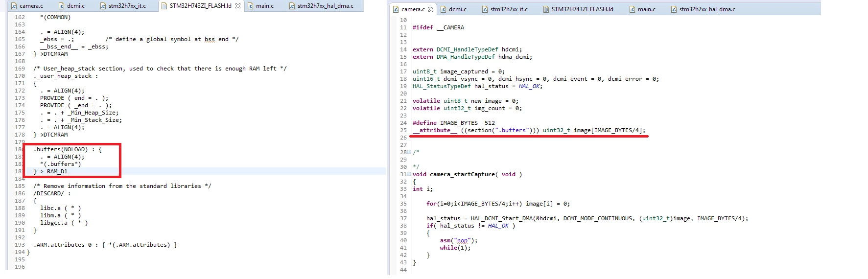Click the 'int i;' line

point(422,189)
